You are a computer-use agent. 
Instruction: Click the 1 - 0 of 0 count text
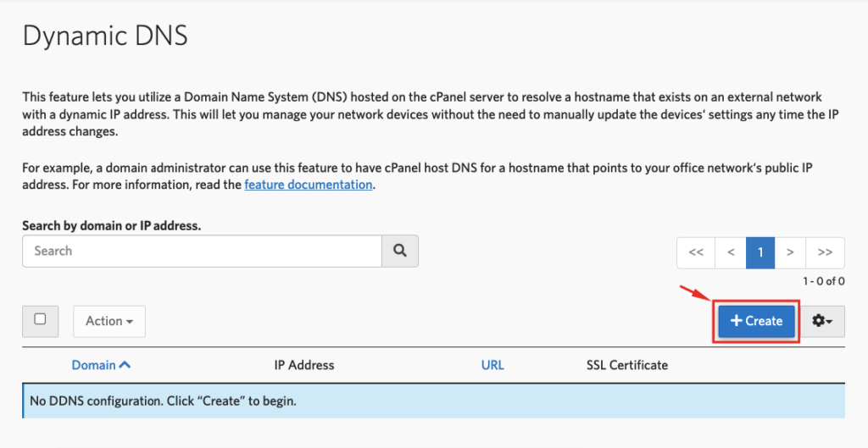point(824,281)
